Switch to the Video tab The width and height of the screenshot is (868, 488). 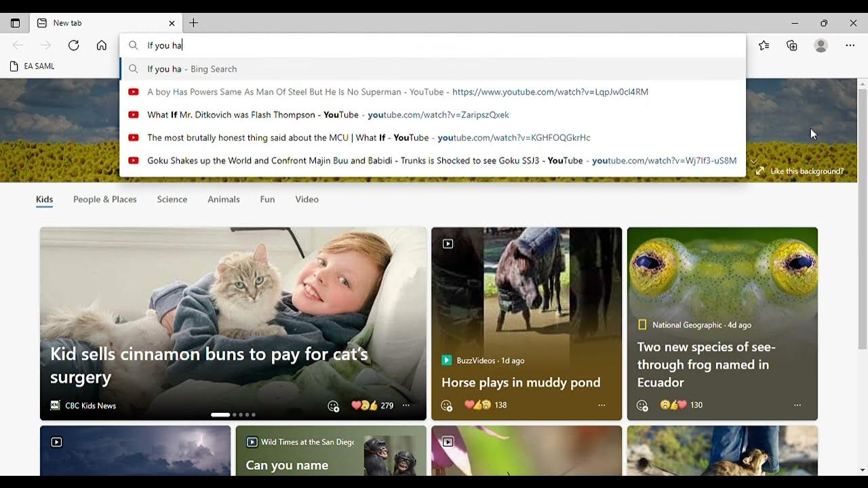tap(307, 199)
